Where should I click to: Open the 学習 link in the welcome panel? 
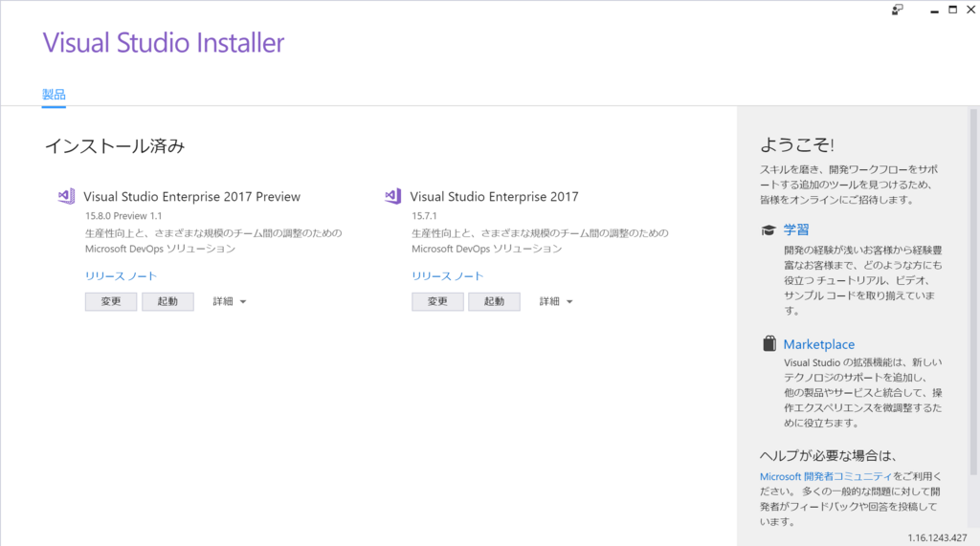[796, 229]
